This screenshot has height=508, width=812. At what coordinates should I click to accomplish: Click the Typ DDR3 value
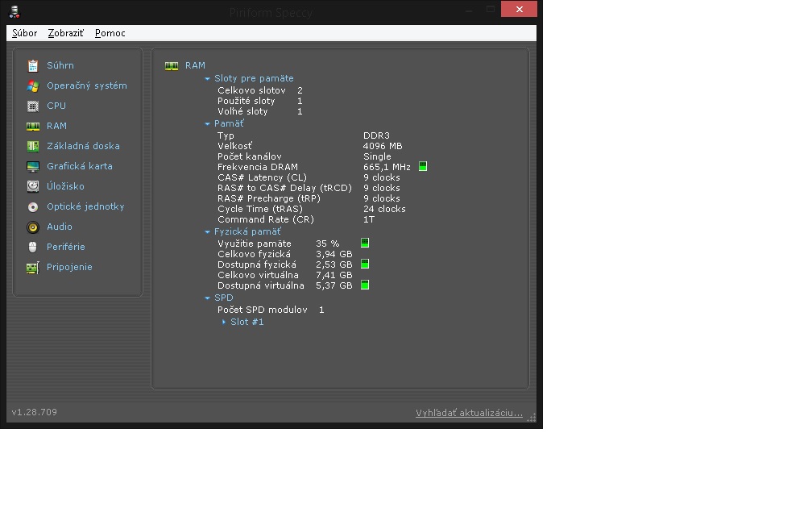pos(376,135)
